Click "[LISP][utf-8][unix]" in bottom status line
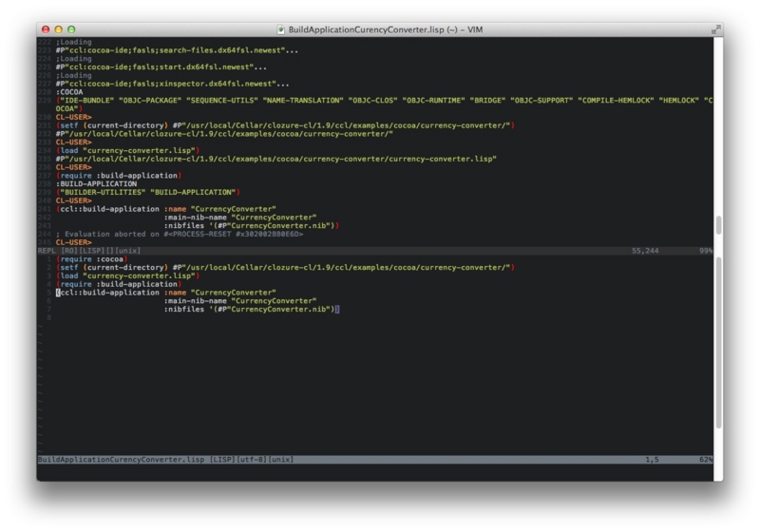Viewport: 760px width, 532px height. (252, 459)
